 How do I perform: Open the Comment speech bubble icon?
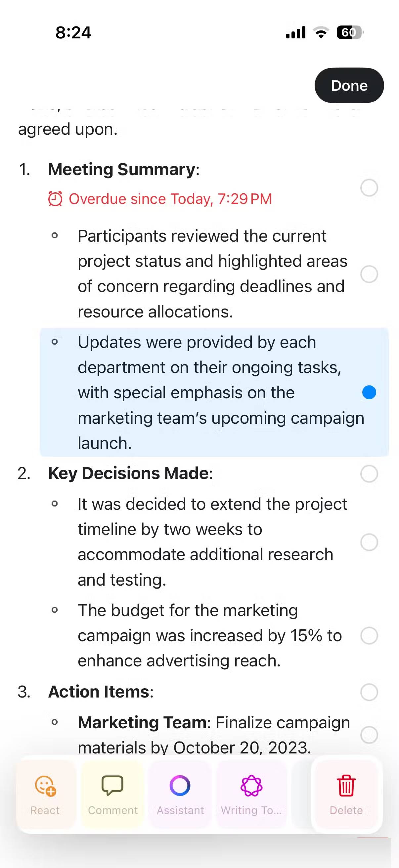(x=112, y=786)
